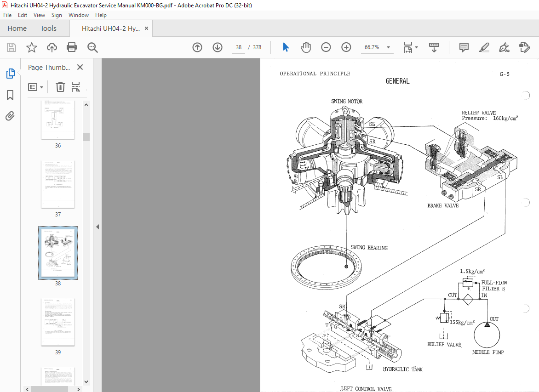Enable scrolling page display mode
This screenshot has height=392, width=539.
pos(434,47)
